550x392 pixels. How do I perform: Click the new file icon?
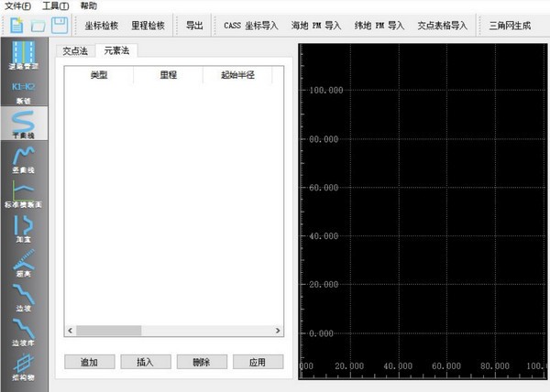coord(16,26)
